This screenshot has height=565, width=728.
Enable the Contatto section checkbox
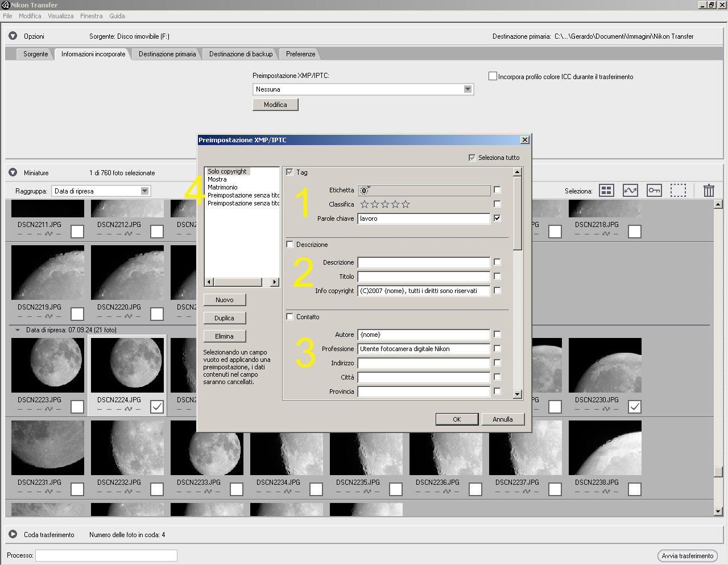(x=290, y=317)
